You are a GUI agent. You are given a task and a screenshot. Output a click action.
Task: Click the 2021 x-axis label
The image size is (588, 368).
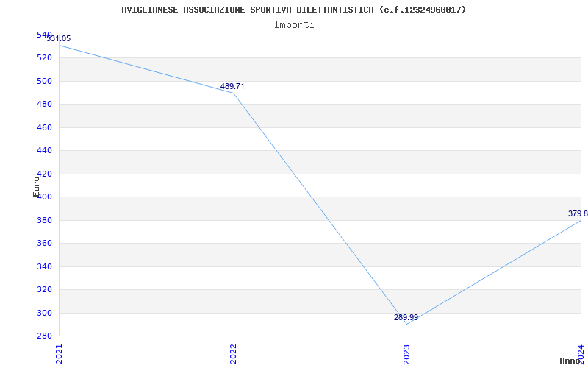point(59,354)
